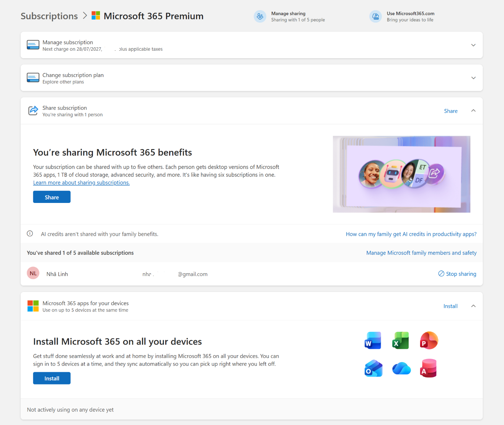Click 'Use on up to 5 devices' subtitle
The width and height of the screenshot is (504, 425).
point(85,310)
